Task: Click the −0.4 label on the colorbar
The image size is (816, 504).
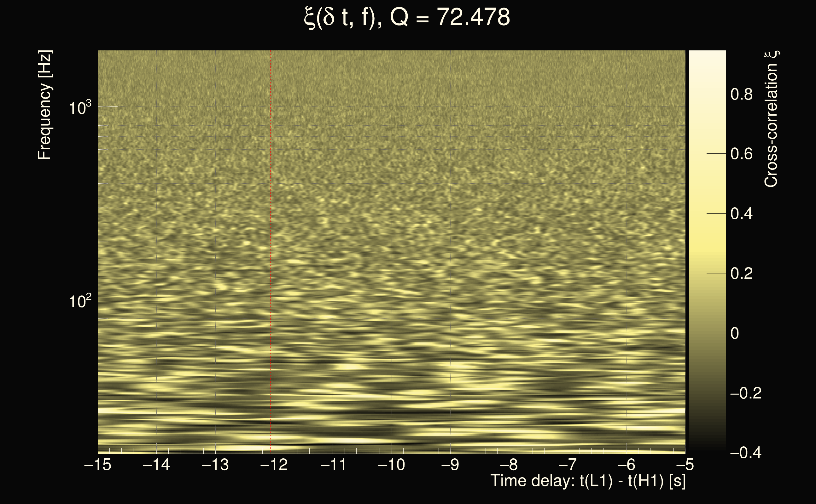Action: pyautogui.click(x=745, y=453)
